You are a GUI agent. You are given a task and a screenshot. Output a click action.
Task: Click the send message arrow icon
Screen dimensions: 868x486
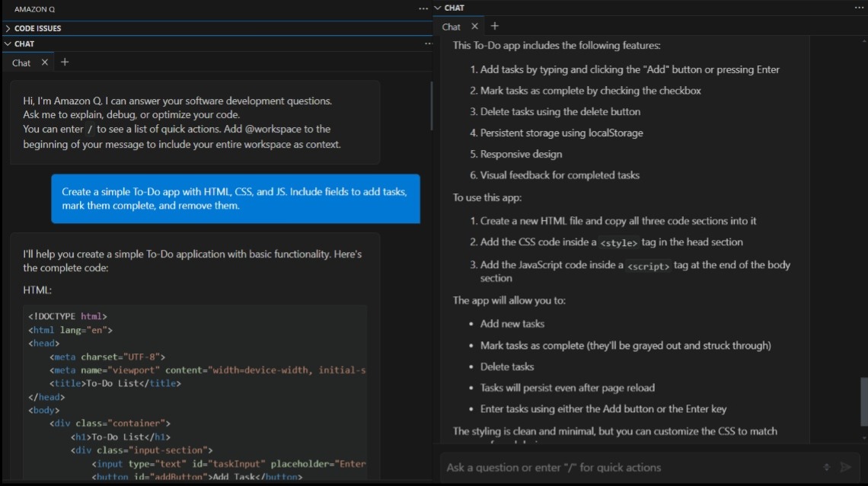846,468
